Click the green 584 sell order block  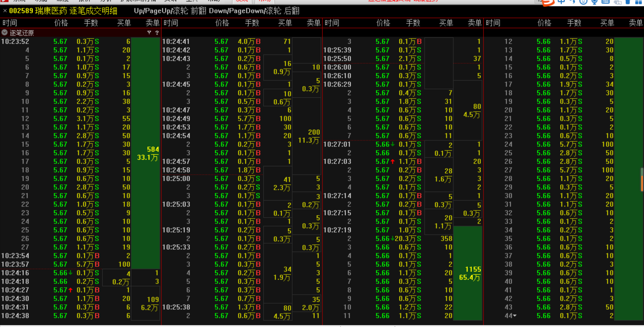(x=146, y=153)
